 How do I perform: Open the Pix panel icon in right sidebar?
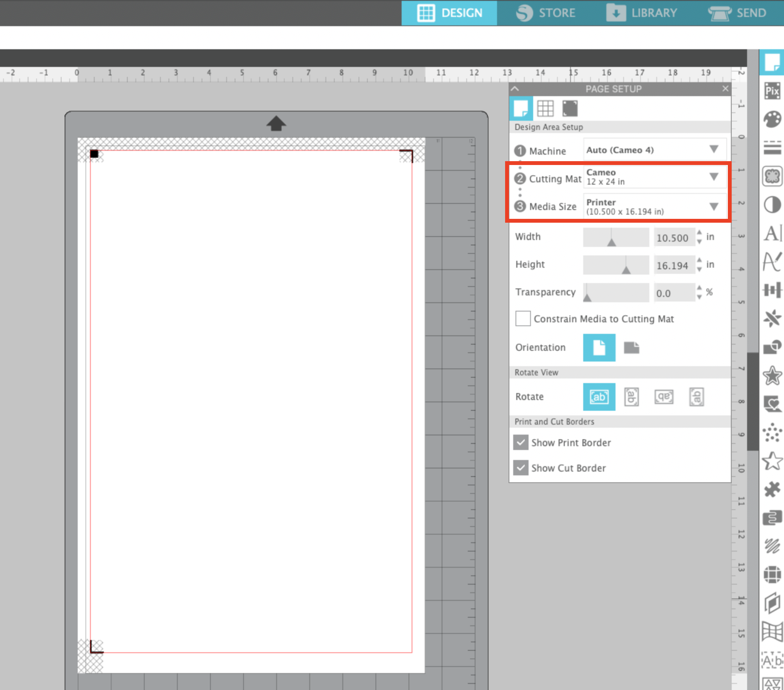[x=772, y=91]
